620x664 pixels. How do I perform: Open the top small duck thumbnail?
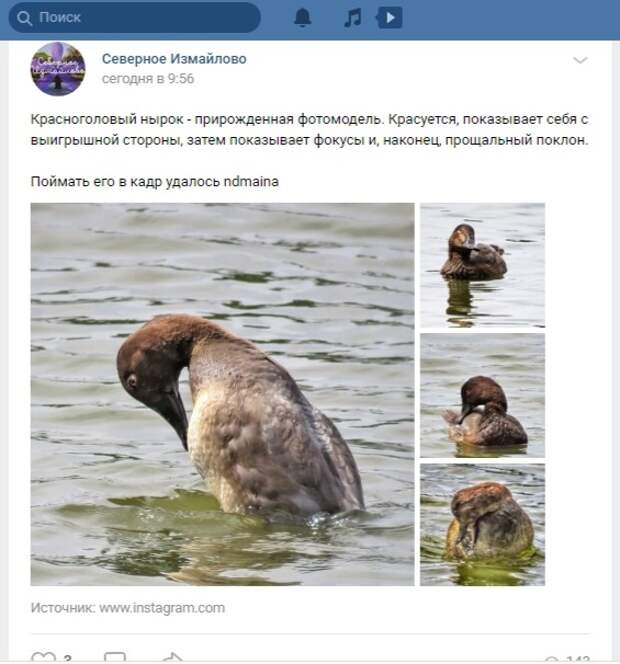point(482,265)
